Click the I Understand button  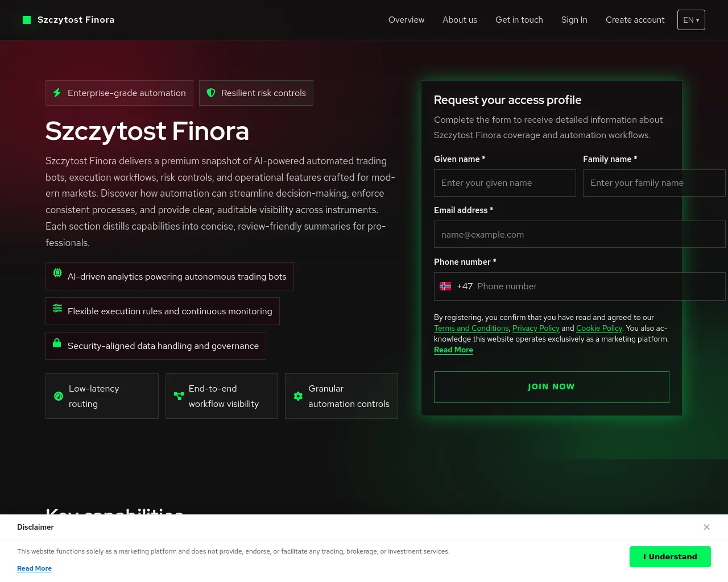coord(670,557)
